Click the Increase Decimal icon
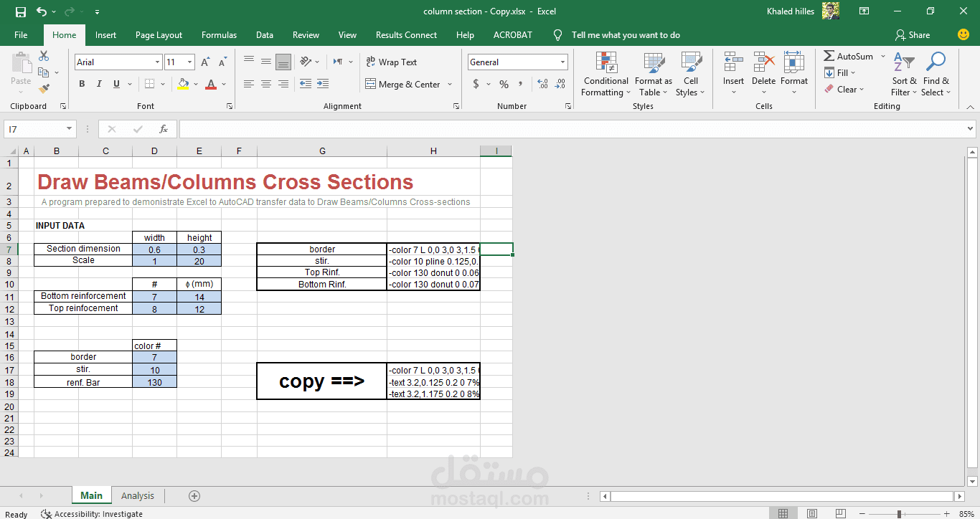 pos(543,84)
